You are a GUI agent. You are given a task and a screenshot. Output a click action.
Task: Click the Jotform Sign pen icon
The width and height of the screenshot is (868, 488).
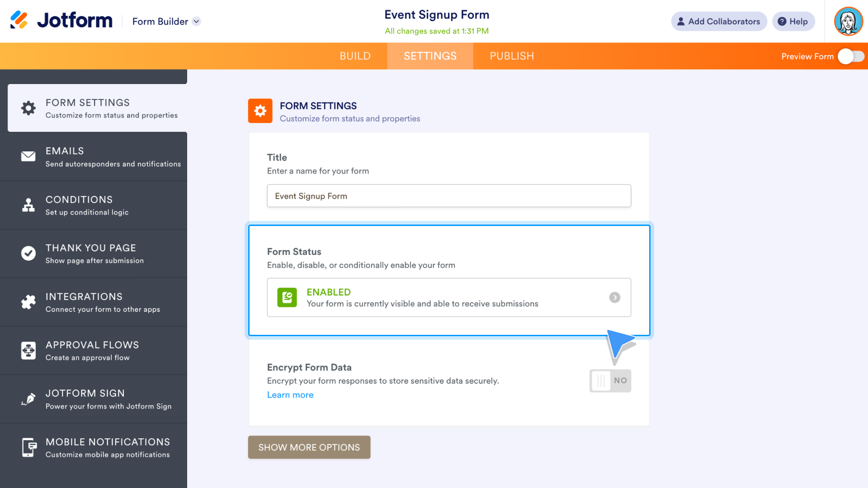pyautogui.click(x=28, y=399)
